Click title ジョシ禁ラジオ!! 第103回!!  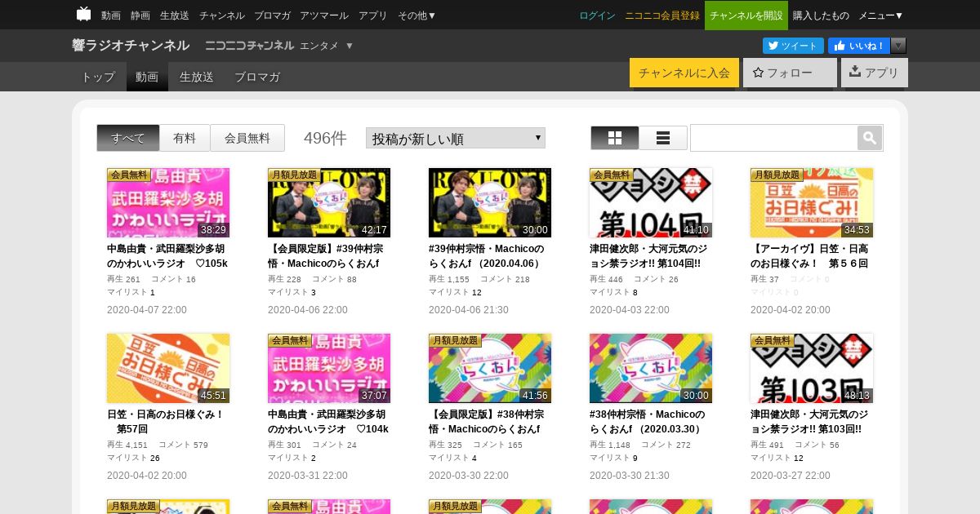pos(809,422)
